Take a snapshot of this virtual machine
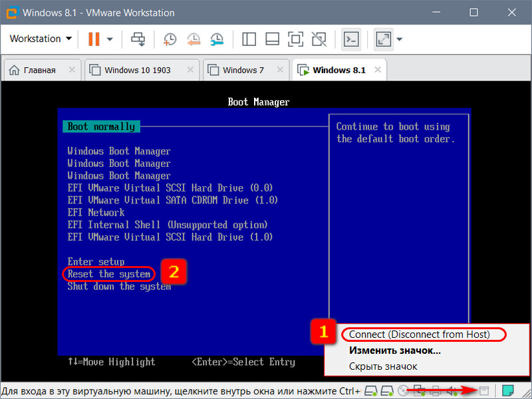Screen dimensions: 532x399 coord(170,39)
